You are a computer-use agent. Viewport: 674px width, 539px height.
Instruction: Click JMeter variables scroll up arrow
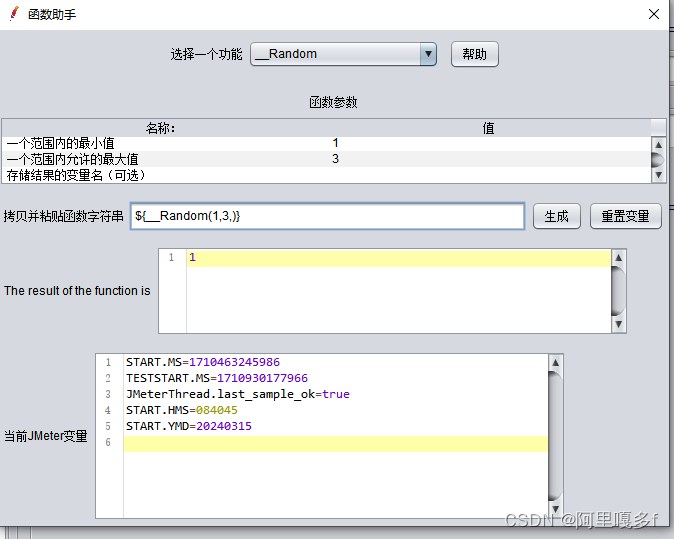pyautogui.click(x=555, y=362)
